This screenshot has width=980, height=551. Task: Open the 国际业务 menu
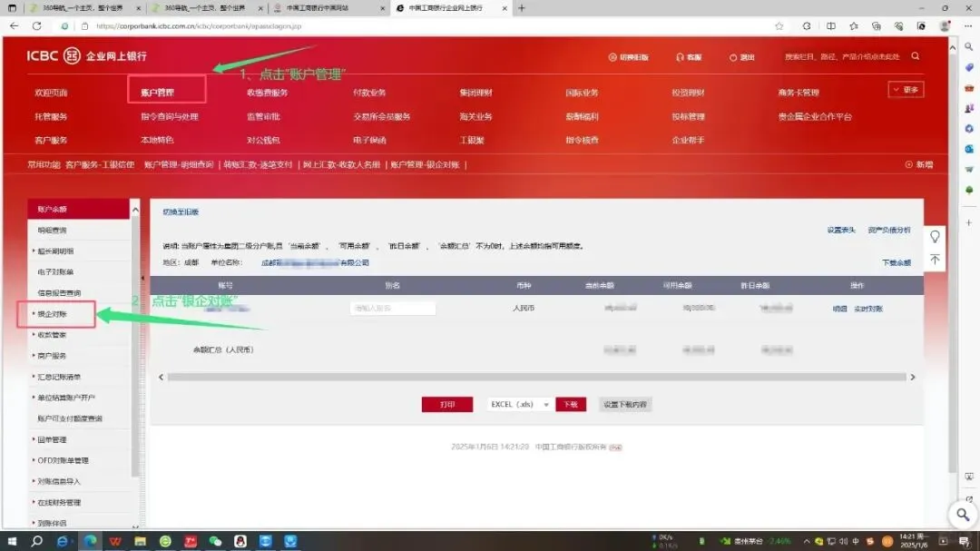pos(582,92)
